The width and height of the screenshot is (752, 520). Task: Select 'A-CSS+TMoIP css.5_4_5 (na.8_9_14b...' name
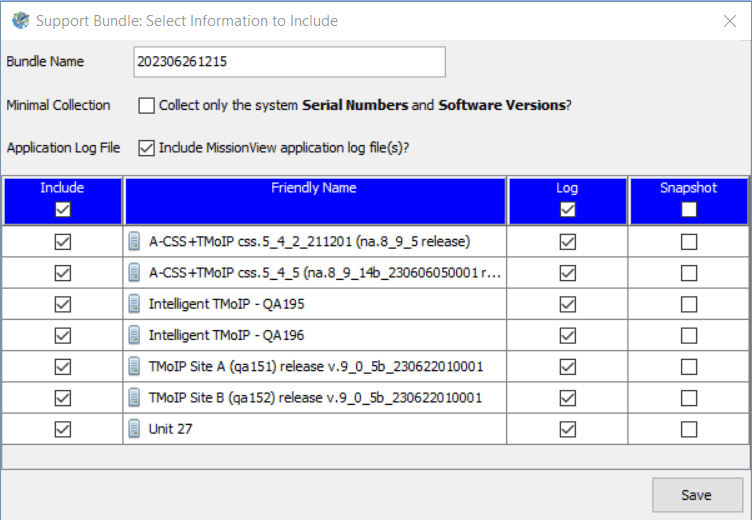click(325, 272)
